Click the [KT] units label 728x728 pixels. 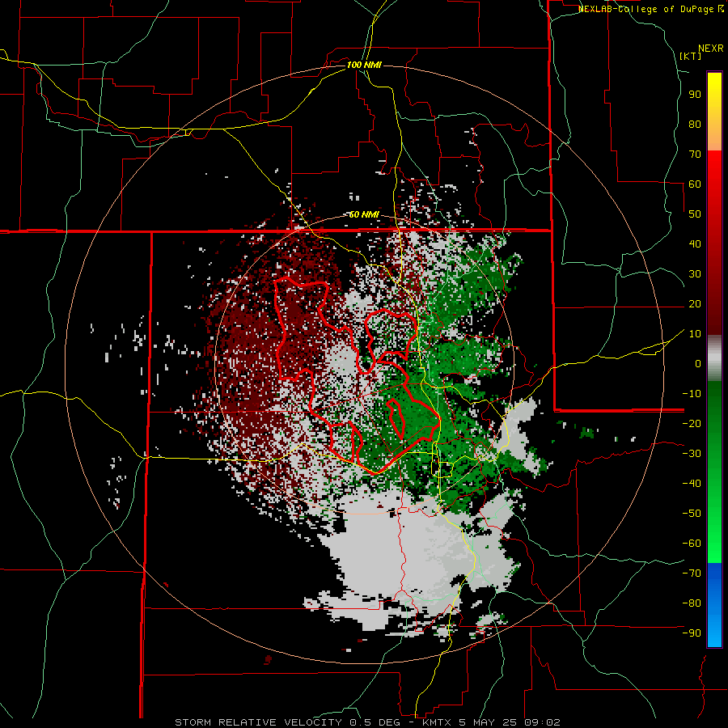tap(691, 56)
